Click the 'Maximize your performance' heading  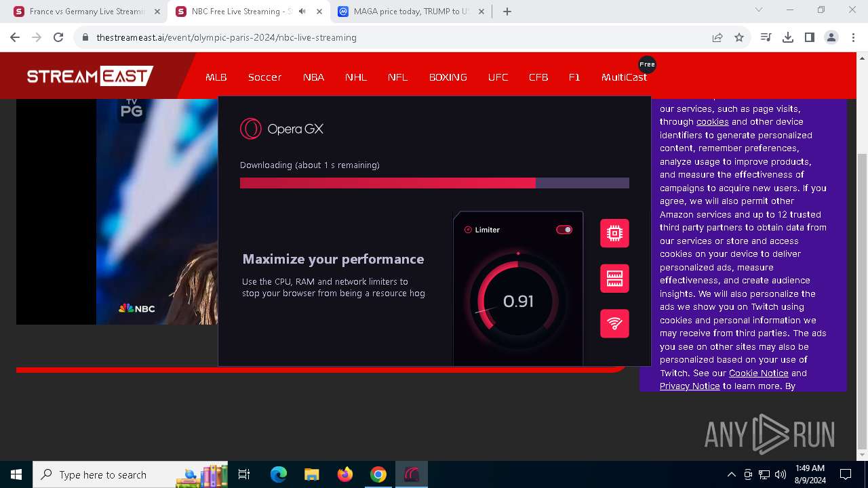[x=333, y=259]
